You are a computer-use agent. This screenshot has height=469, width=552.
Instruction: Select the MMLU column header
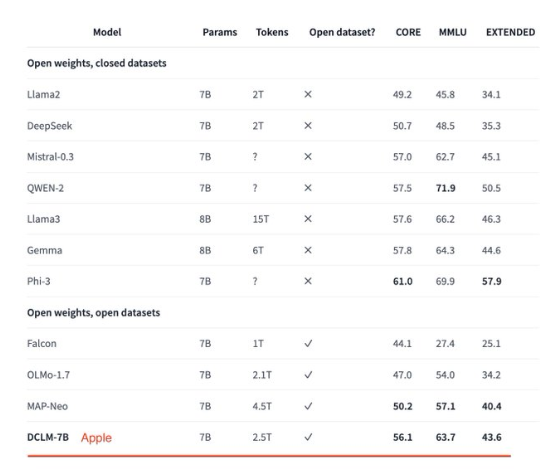click(x=453, y=32)
